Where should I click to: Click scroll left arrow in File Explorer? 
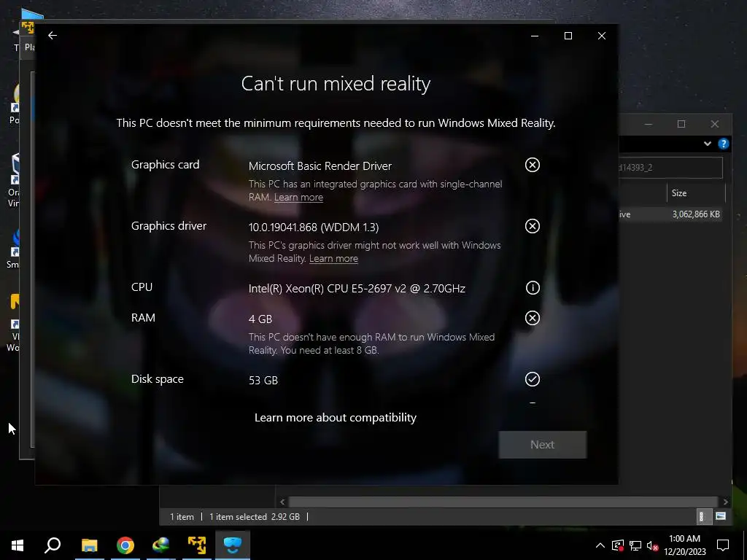tap(282, 502)
